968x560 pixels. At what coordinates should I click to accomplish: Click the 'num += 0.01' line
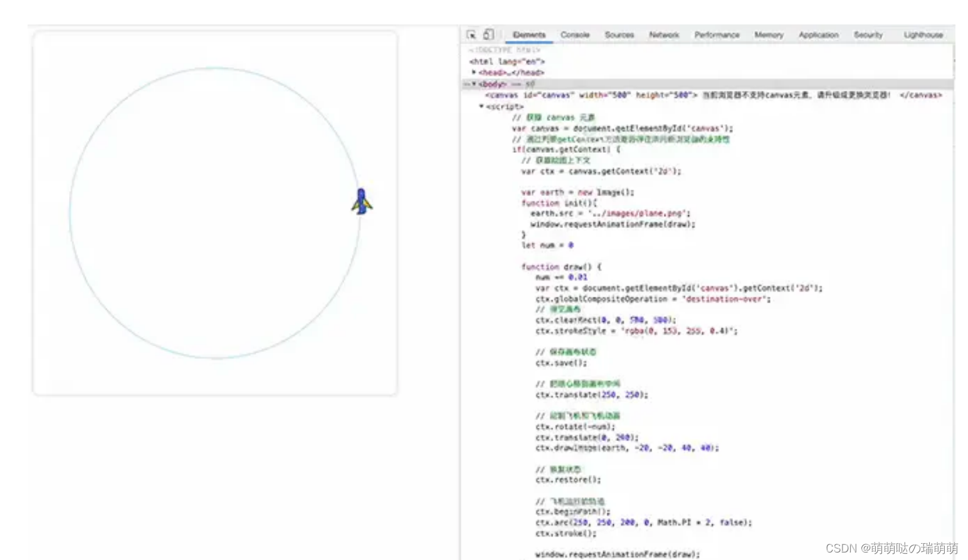(561, 277)
